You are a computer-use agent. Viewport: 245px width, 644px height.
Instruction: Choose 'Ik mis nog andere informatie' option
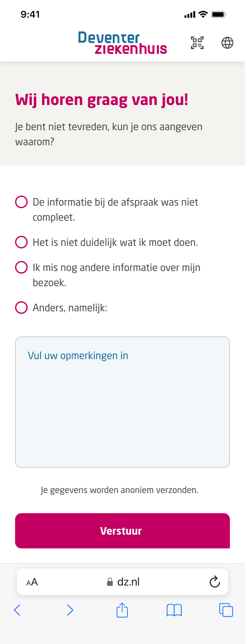point(21,267)
